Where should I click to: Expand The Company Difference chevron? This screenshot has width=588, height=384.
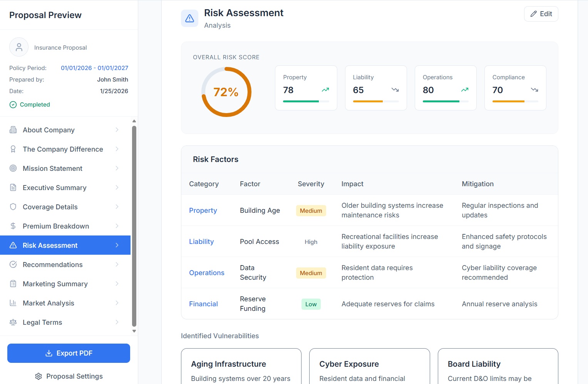click(x=117, y=149)
